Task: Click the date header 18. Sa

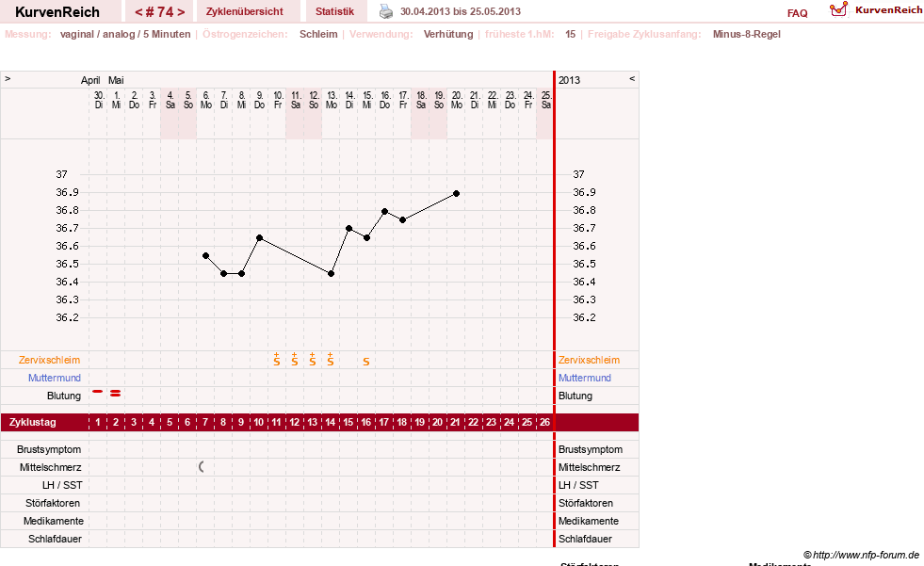Action: (x=421, y=100)
